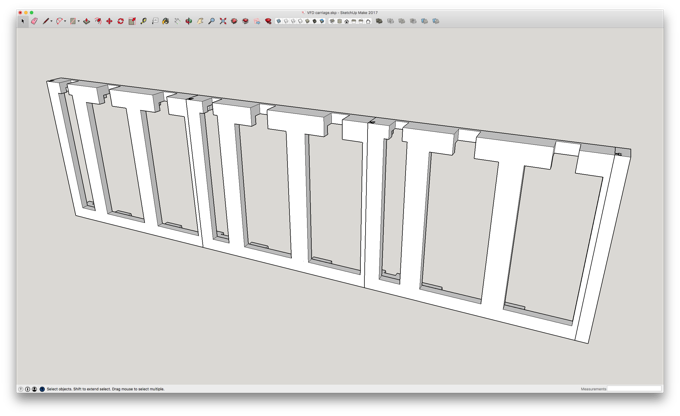Choose the Offset tool
Screen dimensions: 680x416
tap(98, 21)
